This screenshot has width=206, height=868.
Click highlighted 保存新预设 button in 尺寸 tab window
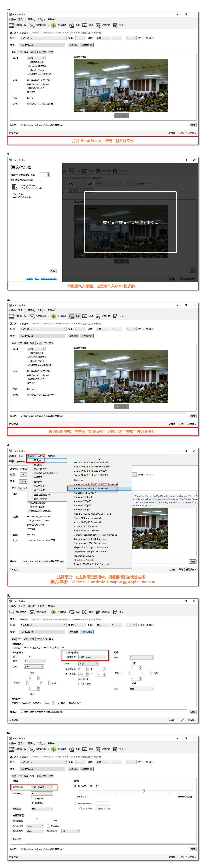click(87, 632)
